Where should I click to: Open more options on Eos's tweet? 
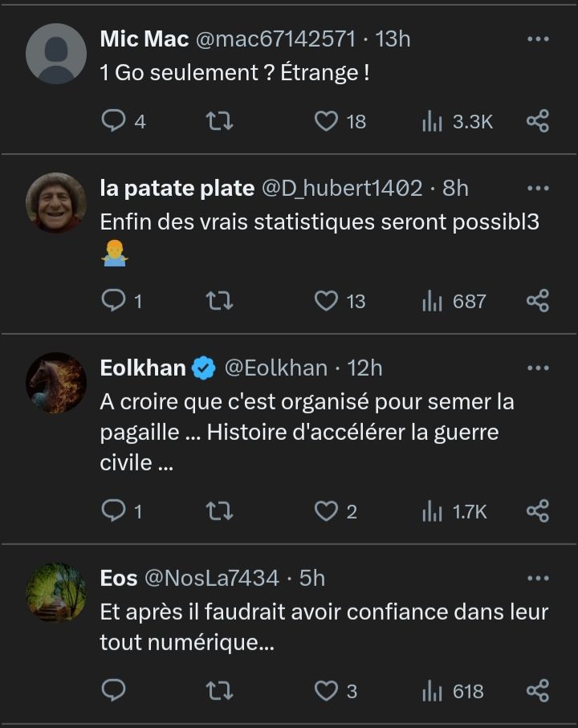pyautogui.click(x=537, y=577)
